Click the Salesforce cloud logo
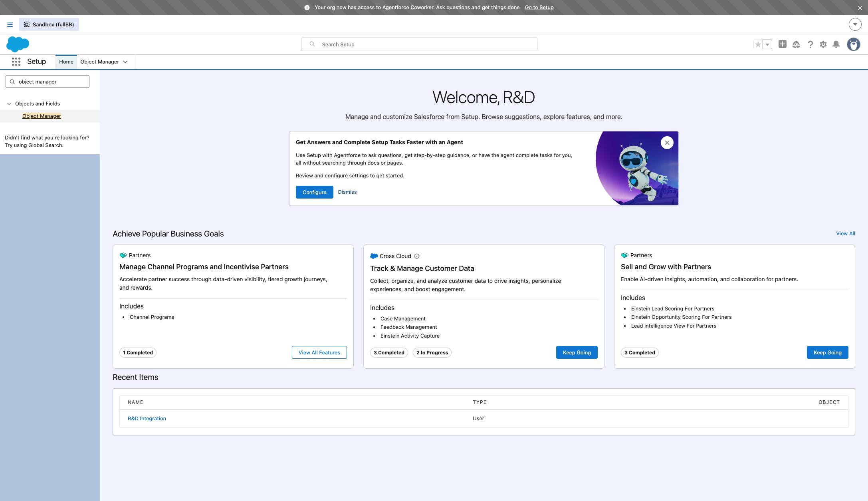The width and height of the screenshot is (868, 501). point(18,44)
